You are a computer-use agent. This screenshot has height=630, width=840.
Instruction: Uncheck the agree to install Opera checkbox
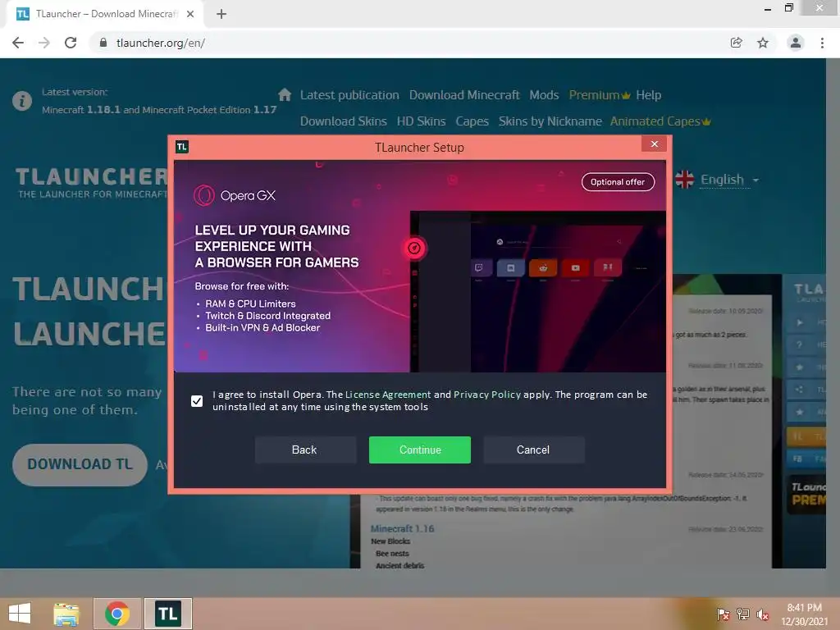(197, 400)
